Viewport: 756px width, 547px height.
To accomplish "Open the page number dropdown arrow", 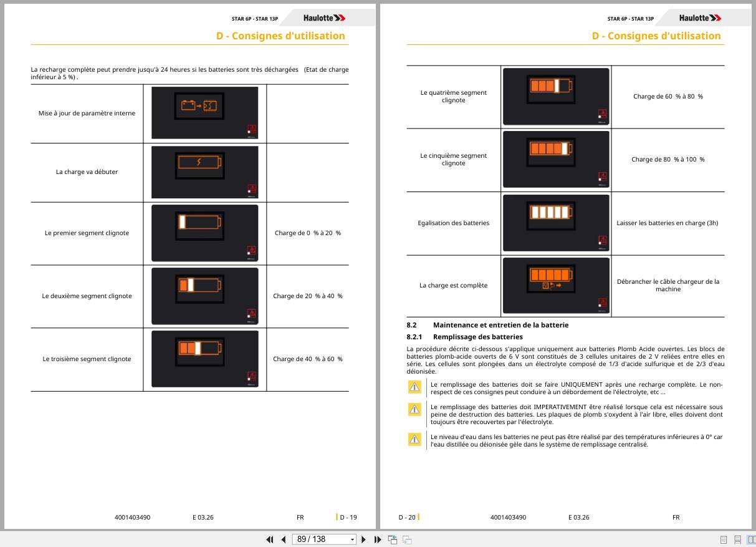I will (x=352, y=540).
